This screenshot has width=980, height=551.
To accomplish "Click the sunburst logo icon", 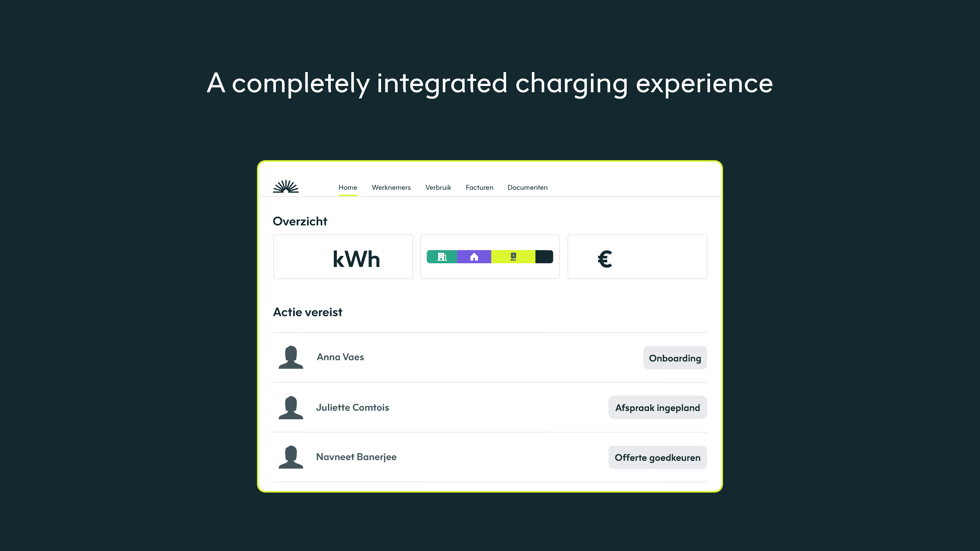I will point(286,186).
